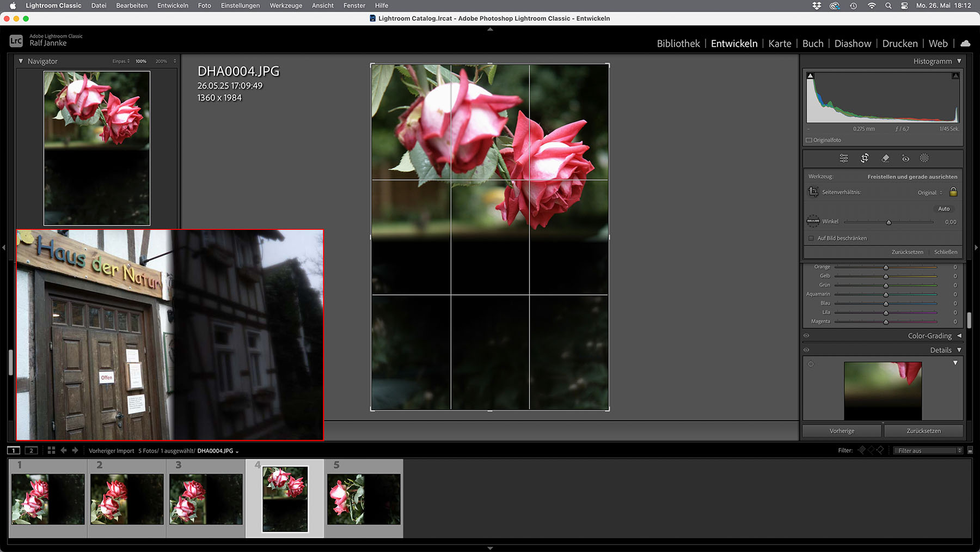Open the Masking tool icon
The image size is (980, 552).
924,159
